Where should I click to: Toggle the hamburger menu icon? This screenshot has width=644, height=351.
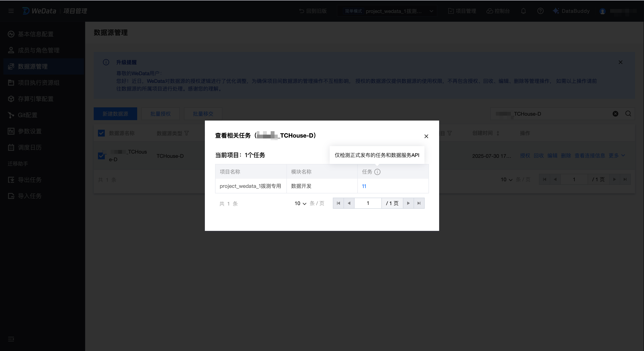click(x=11, y=11)
